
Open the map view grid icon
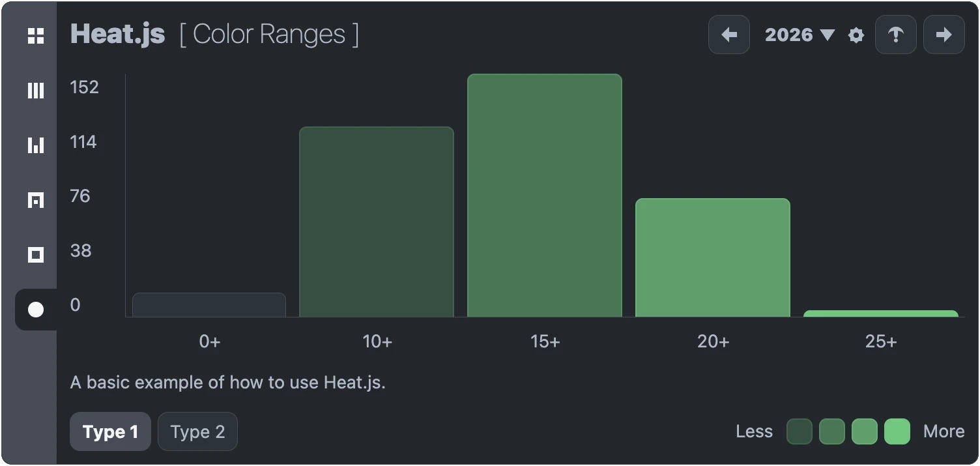coord(36,36)
